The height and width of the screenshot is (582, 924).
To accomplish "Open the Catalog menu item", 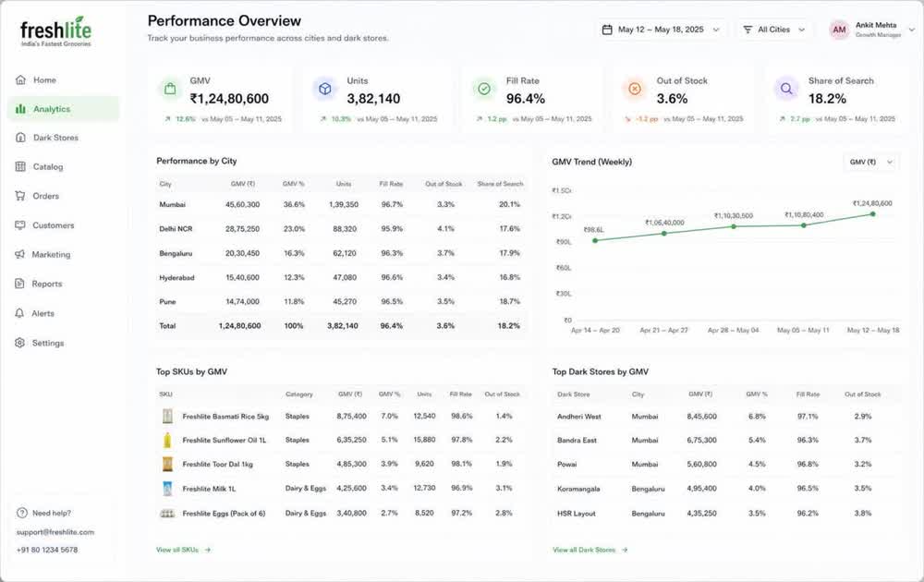I will (64, 166).
